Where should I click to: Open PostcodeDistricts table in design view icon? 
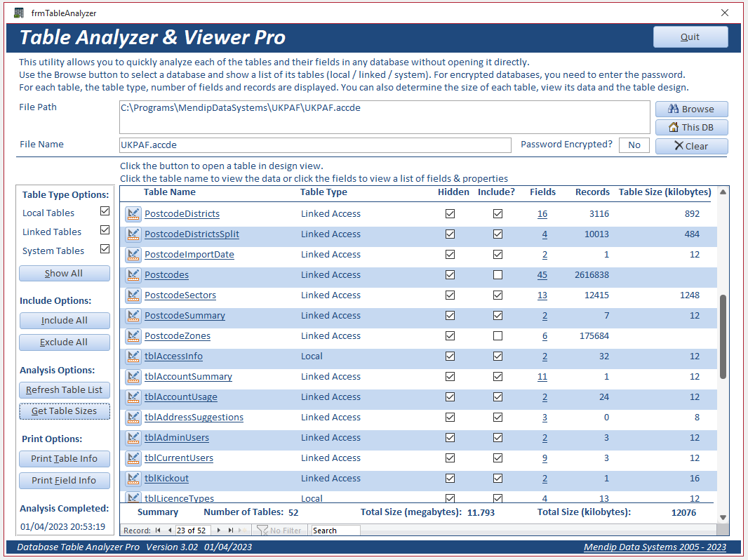[x=133, y=214]
